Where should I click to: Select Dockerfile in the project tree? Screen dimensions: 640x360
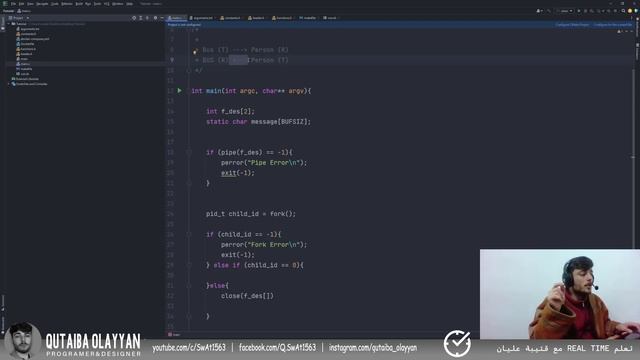tap(25, 44)
